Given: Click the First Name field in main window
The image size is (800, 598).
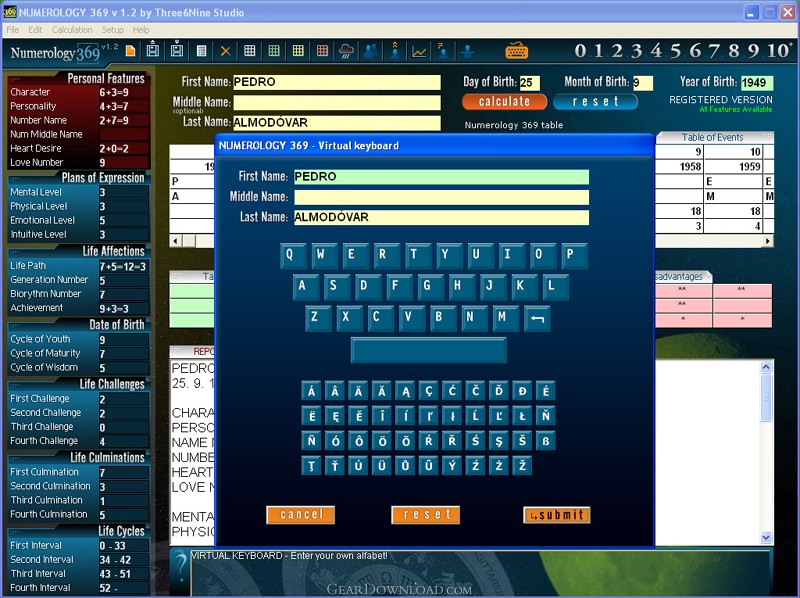Looking at the screenshot, I should tap(337, 82).
